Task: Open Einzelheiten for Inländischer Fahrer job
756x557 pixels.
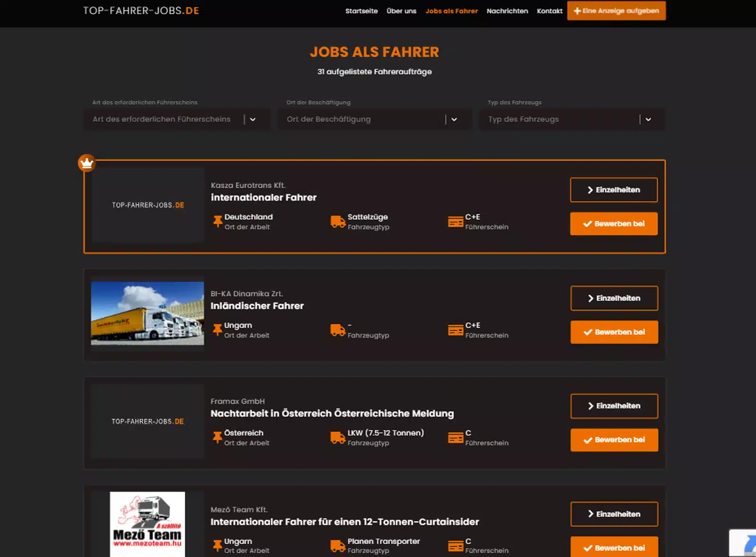Action: pyautogui.click(x=614, y=298)
